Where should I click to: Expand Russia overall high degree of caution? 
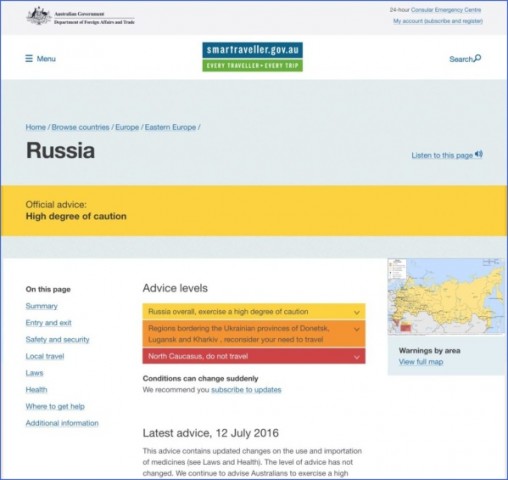click(254, 312)
